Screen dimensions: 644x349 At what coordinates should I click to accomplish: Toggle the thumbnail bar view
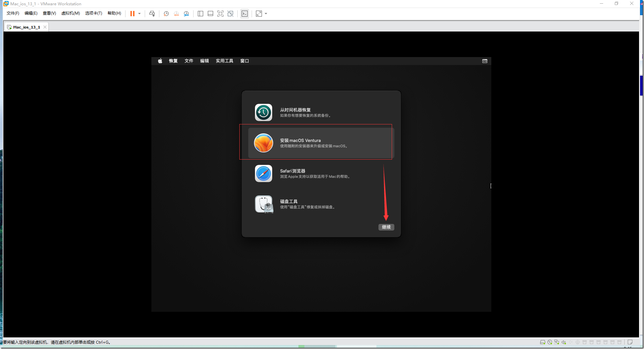click(x=210, y=14)
